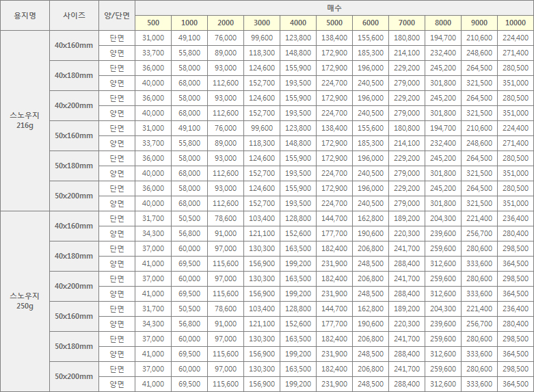Click 271,400 price in 216g 40x160mm 양면 row
Viewport: 534px width, 392px height.
[x=515, y=53]
